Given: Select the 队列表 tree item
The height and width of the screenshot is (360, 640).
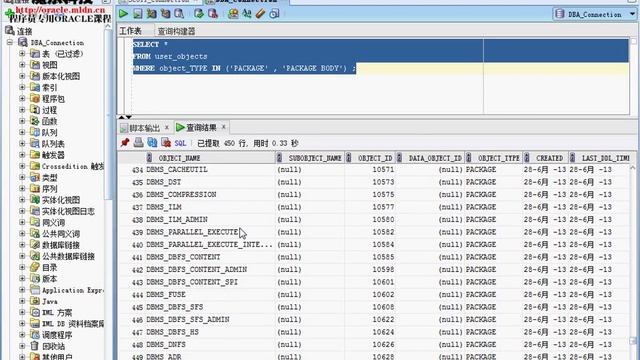Looking at the screenshot, I should point(53,144).
